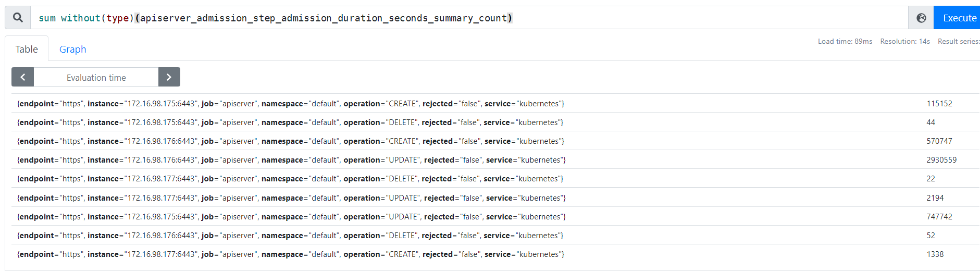Viewport: 980px width, 271px height.
Task: Select the Table tab
Action: 27,49
